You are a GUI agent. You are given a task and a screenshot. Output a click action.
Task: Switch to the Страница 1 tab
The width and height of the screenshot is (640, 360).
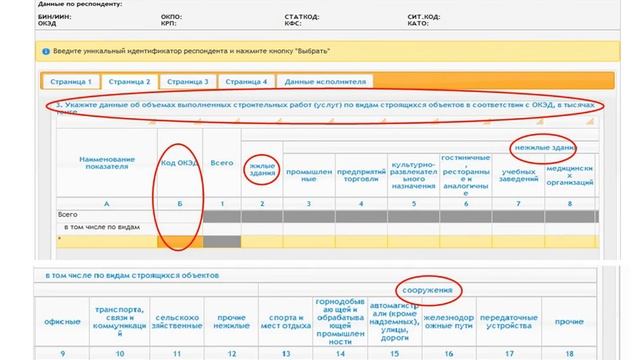(x=71, y=82)
